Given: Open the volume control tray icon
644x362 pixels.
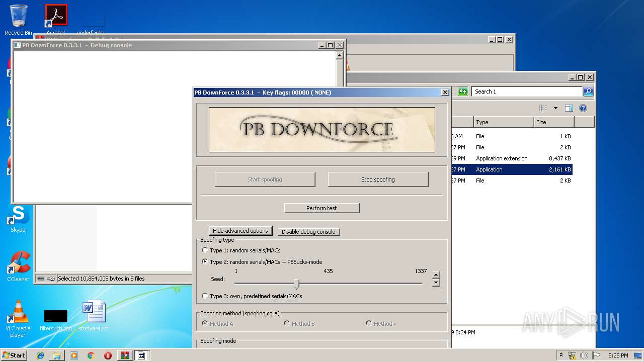Looking at the screenshot, I should click(584, 355).
